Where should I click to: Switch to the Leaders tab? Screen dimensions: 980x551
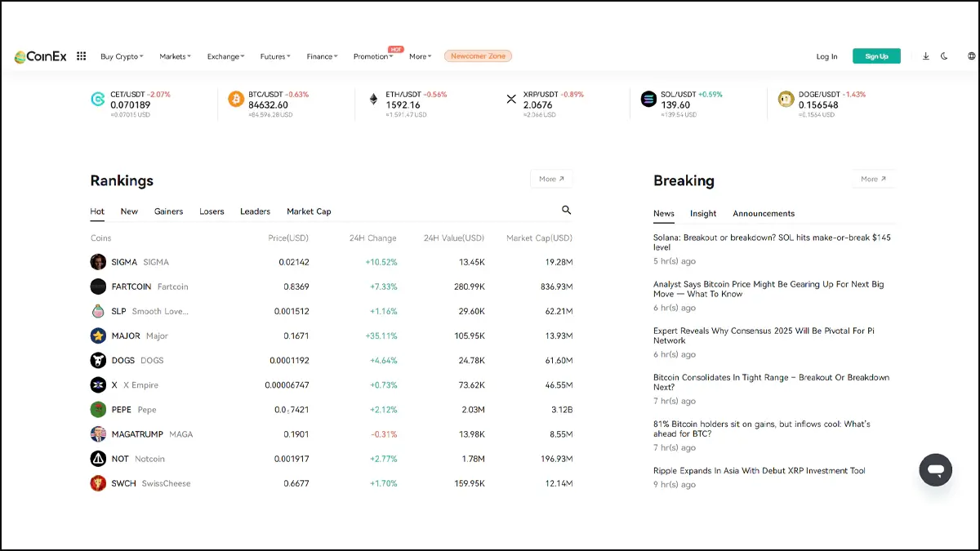pyautogui.click(x=255, y=211)
